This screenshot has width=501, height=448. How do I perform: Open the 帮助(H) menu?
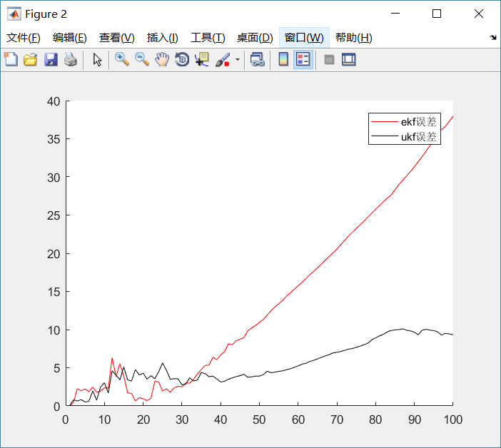pos(354,38)
